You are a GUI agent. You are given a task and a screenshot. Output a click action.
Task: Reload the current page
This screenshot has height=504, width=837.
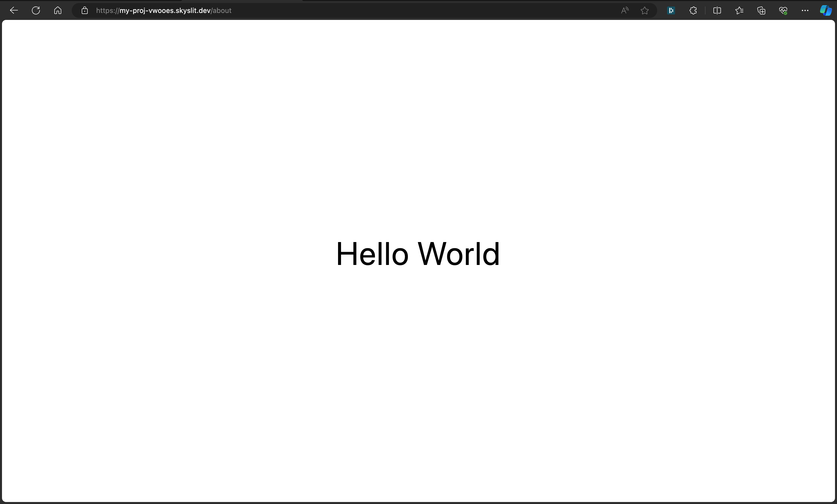[36, 10]
